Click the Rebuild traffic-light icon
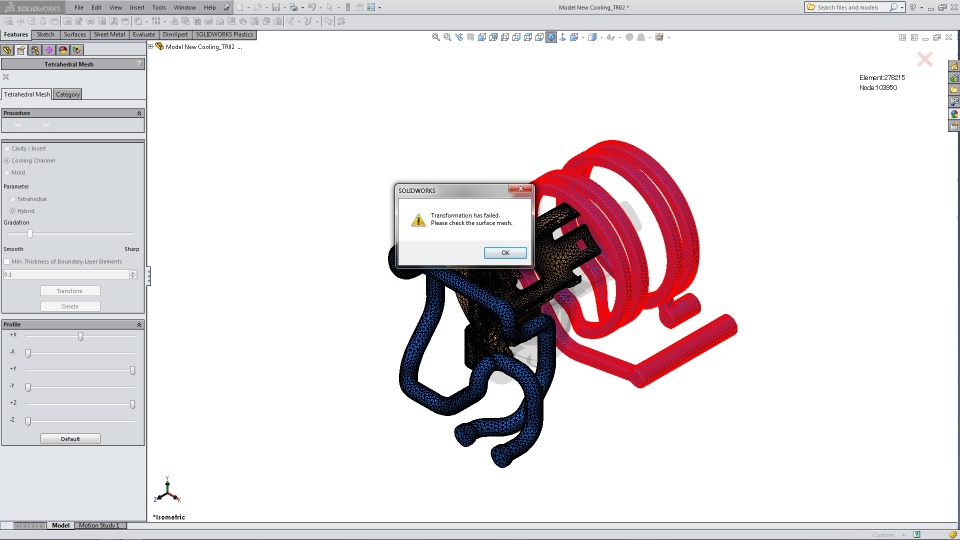The image size is (960, 540). click(348, 7)
